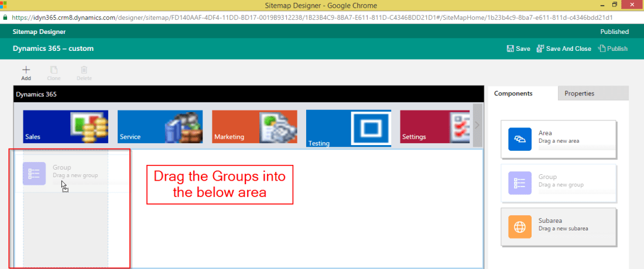The width and height of the screenshot is (644, 269).
Task: Expand area list with right chevron arrow
Action: pyautogui.click(x=477, y=125)
